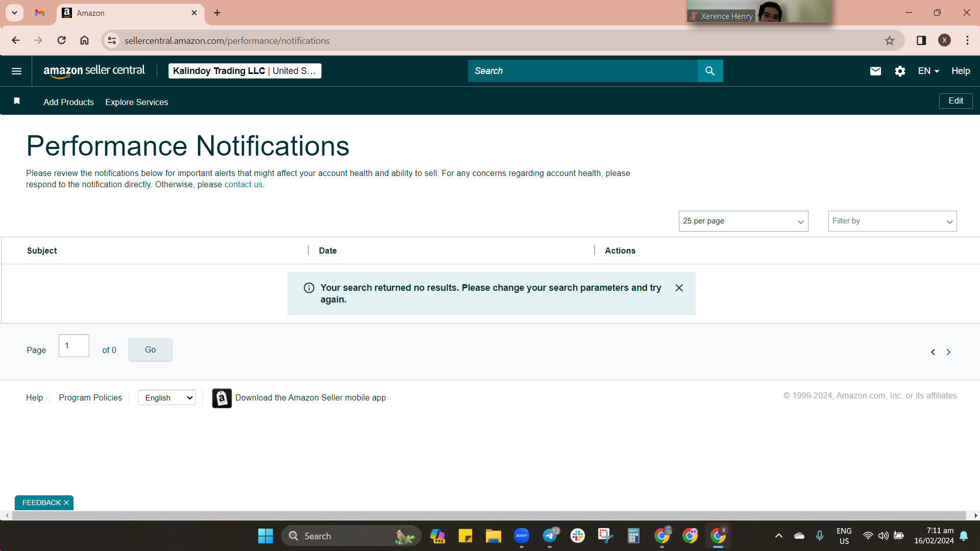Open Calculator from the taskbar
The width and height of the screenshot is (980, 551).
click(633, 536)
